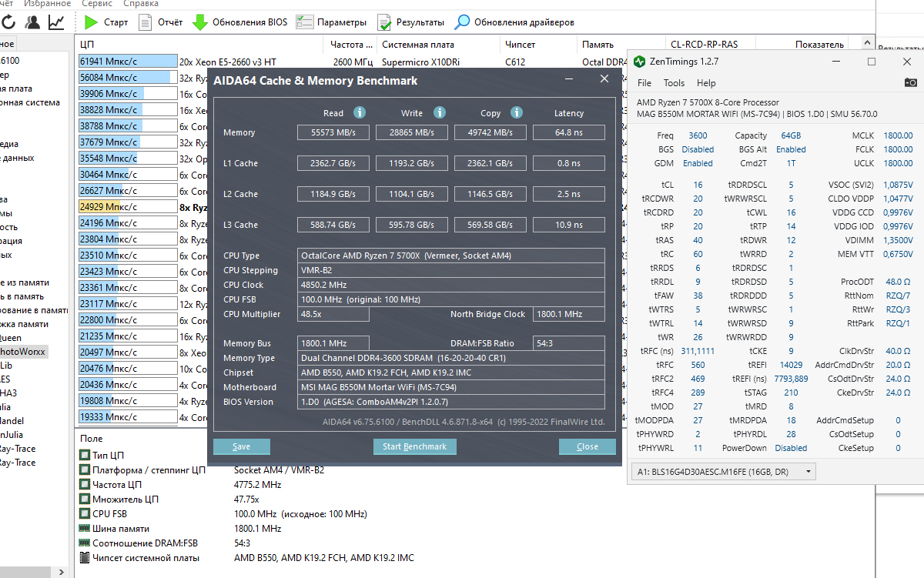Screen dimensions: 924x578
Task: Click the Save button in benchmark dialog
Action: (241, 446)
